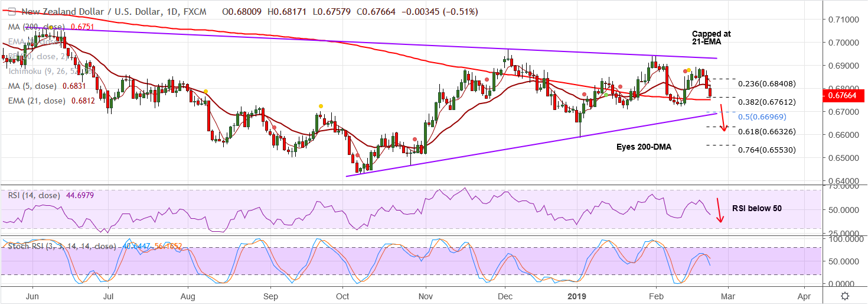Select the 'Eyes 200-DMA' text annotation
The image size is (868, 304).
click(643, 147)
